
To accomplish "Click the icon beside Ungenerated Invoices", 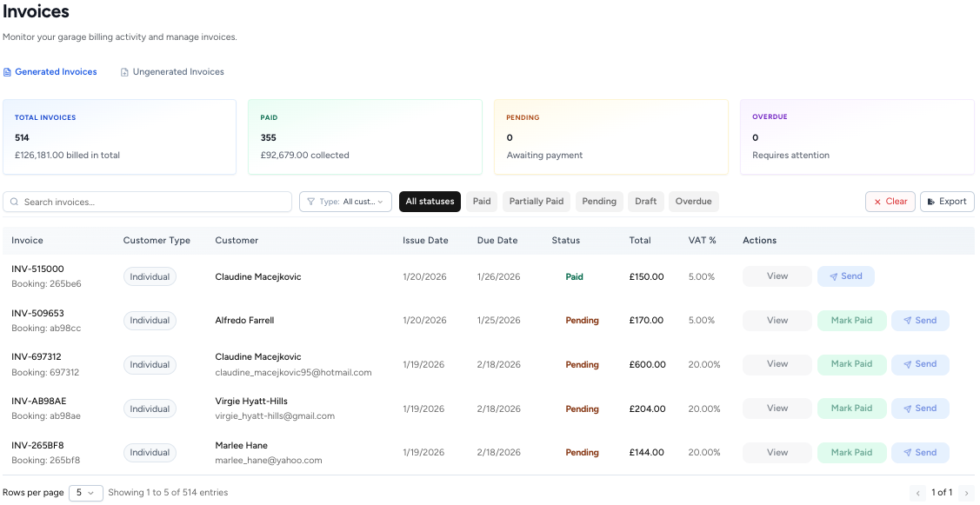I will 123,71.
